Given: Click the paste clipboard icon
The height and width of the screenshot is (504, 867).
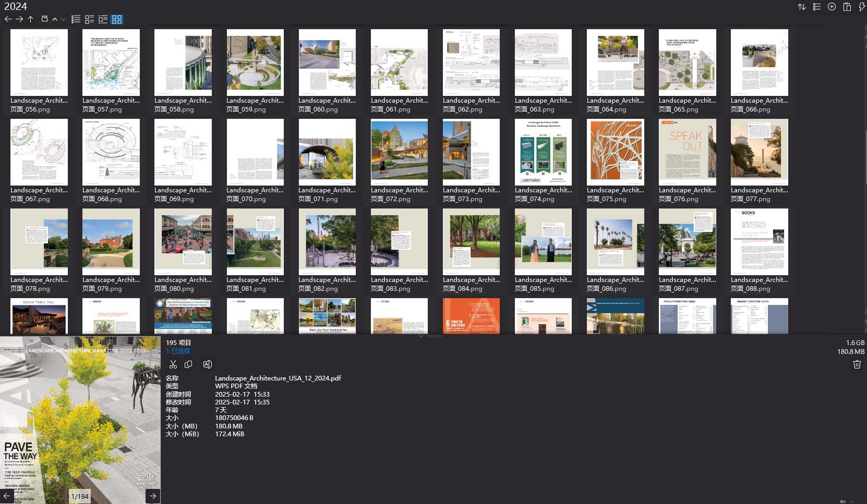Looking at the screenshot, I should 847,7.
